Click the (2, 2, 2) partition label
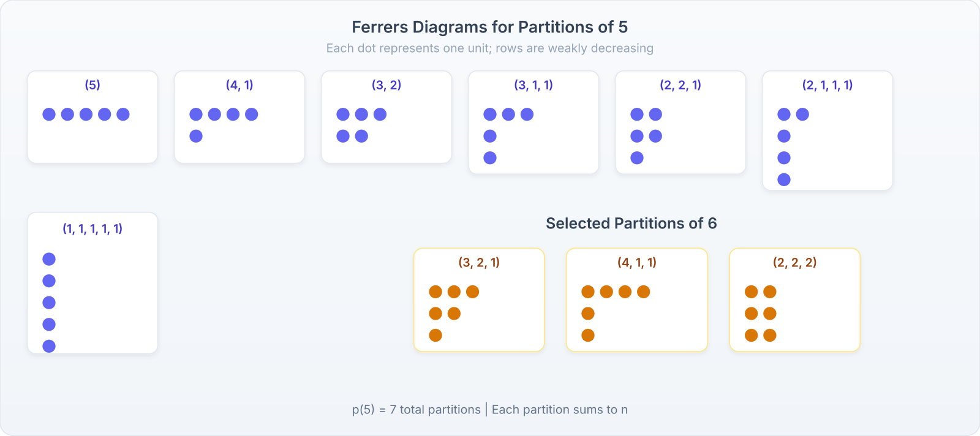980x436 pixels. pyautogui.click(x=794, y=263)
